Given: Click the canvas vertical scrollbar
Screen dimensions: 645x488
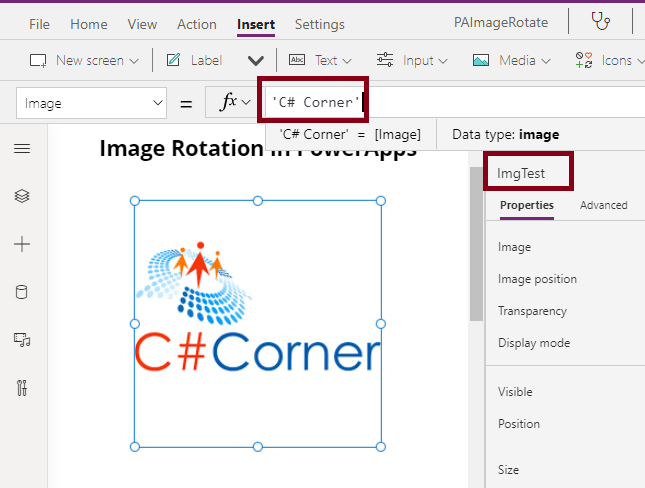Looking at the screenshot, I should pyautogui.click(x=476, y=244).
